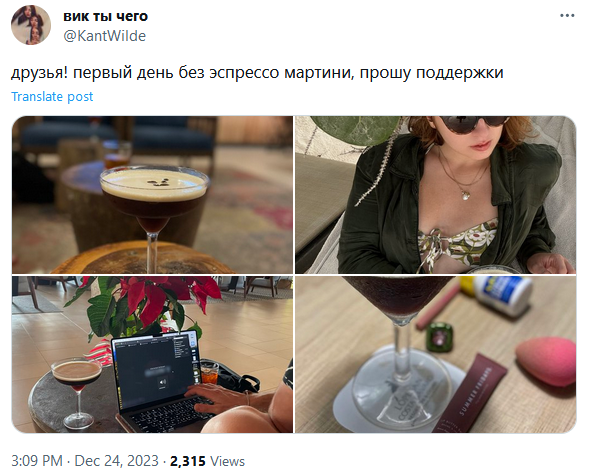Click the coffee beans on martini foam

[157, 183]
